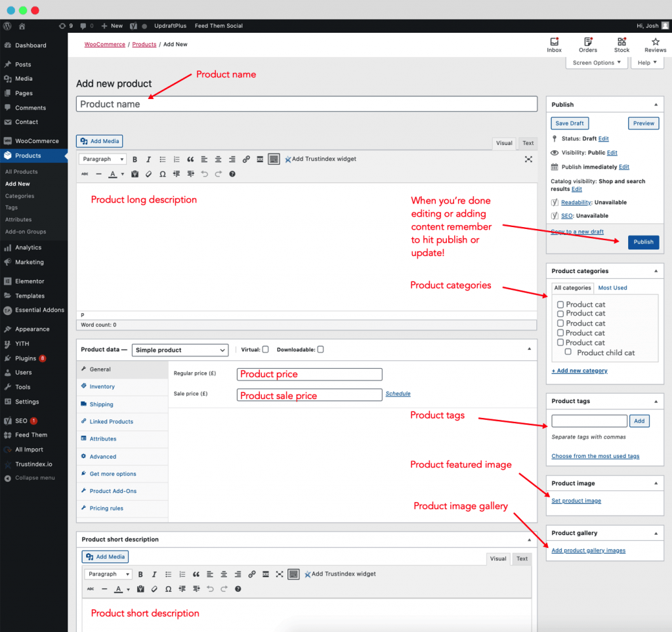
Task: Open the text color picker arrow
Action: pos(123,174)
